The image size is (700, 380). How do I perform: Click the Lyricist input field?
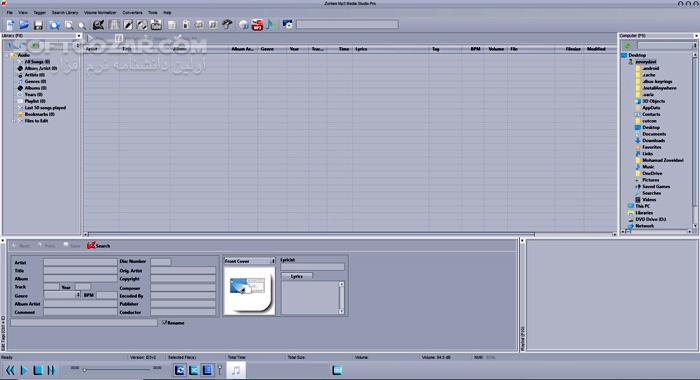tap(312, 267)
